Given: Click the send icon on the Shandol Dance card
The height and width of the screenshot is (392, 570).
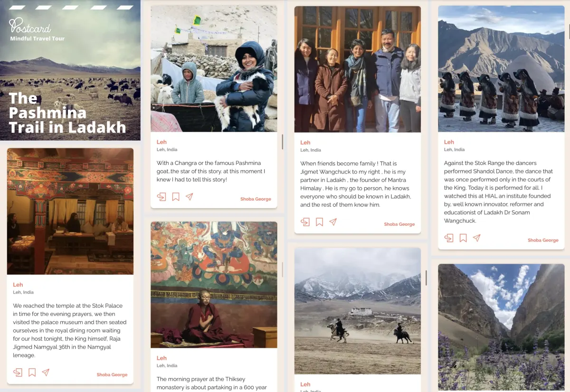Looking at the screenshot, I should point(477,238).
